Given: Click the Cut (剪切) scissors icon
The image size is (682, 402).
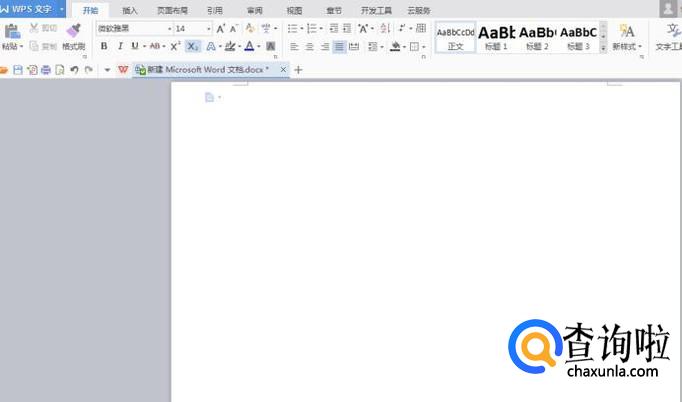Looking at the screenshot, I should click(x=34, y=28).
